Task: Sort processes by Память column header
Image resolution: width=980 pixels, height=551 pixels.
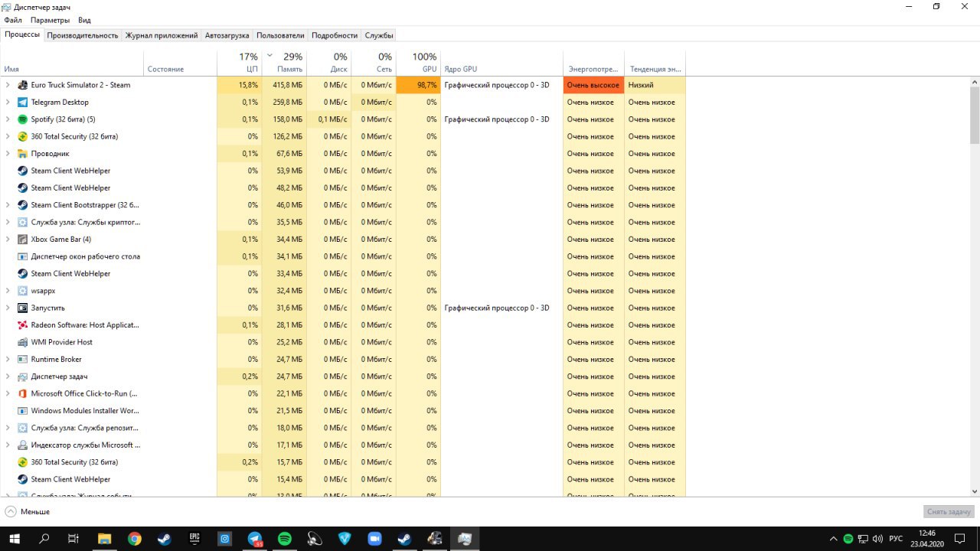Action: [284, 63]
